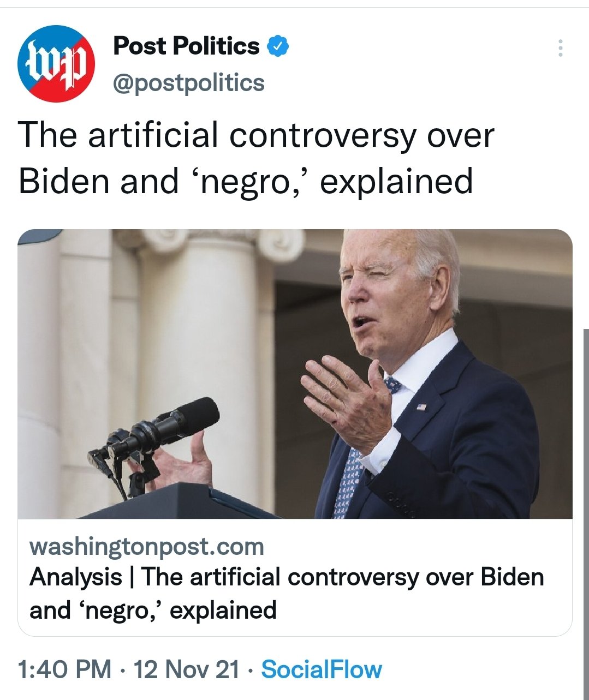Click the tweet text 'The artificial controversy over'
Screen dimensions: 589x700
[256, 135]
